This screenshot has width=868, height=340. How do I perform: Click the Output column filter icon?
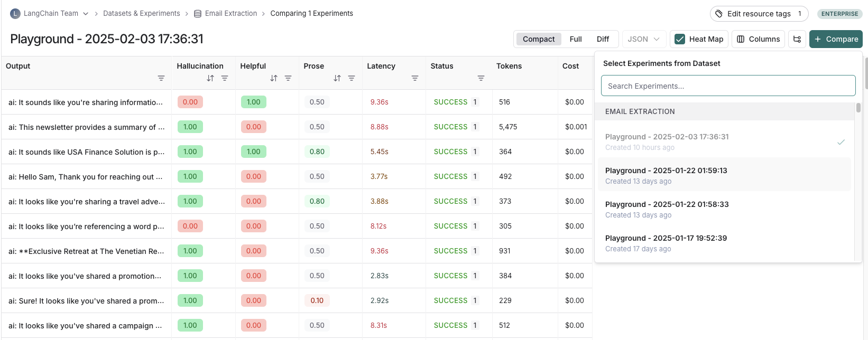[x=161, y=78]
